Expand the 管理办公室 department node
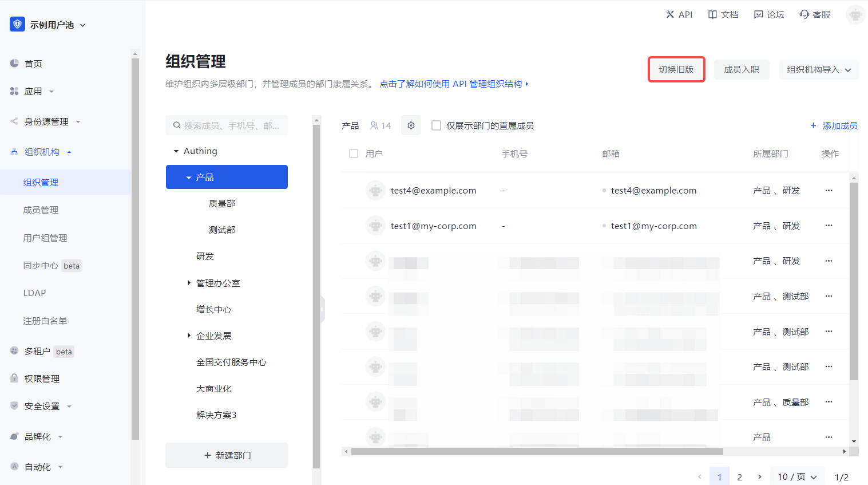 point(189,283)
